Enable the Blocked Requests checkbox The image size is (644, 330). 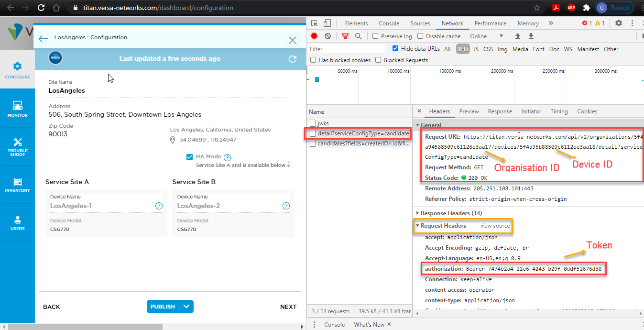(378, 60)
